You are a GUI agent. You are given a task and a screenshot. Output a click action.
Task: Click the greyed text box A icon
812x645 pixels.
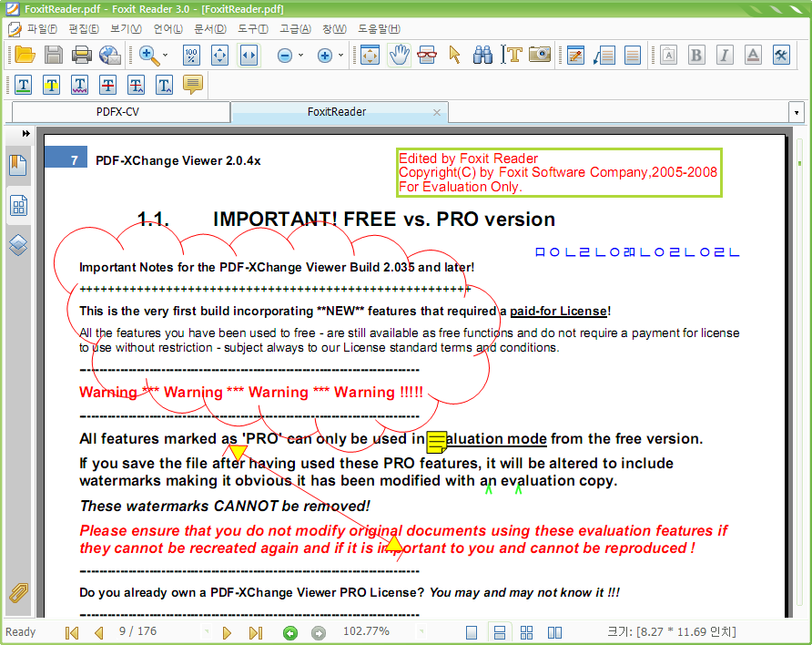pyautogui.click(x=668, y=55)
